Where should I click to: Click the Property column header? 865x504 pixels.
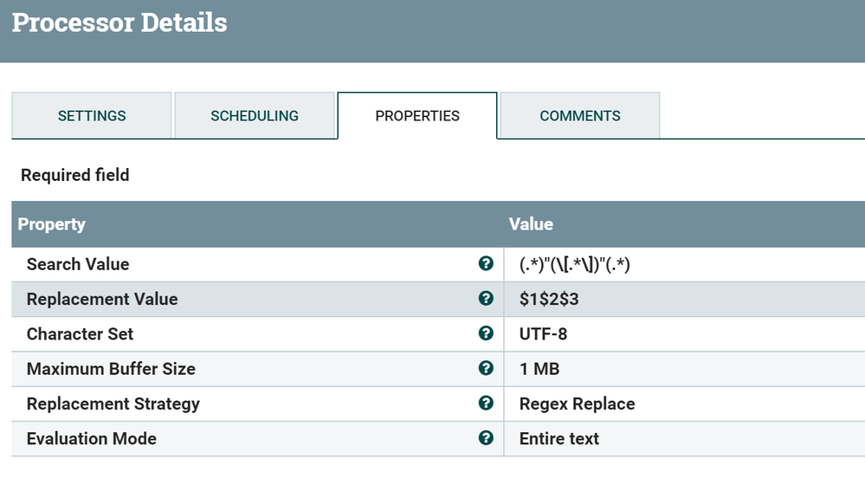coord(52,224)
